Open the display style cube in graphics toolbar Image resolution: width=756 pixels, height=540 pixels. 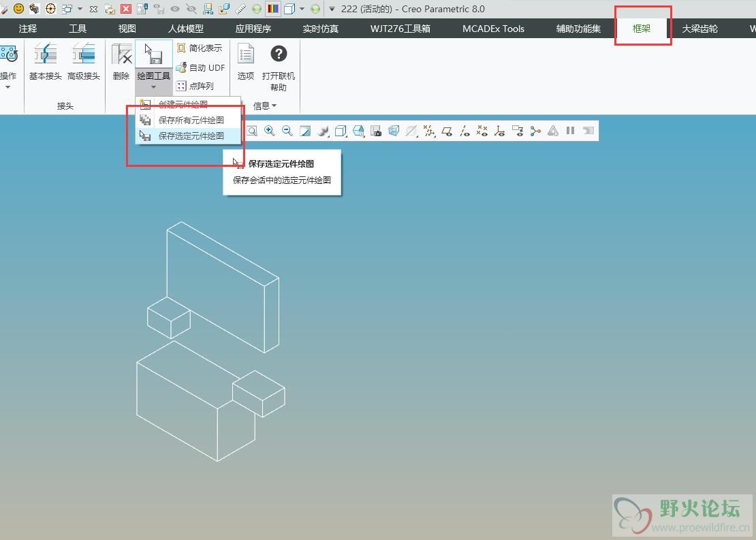pyautogui.click(x=341, y=131)
